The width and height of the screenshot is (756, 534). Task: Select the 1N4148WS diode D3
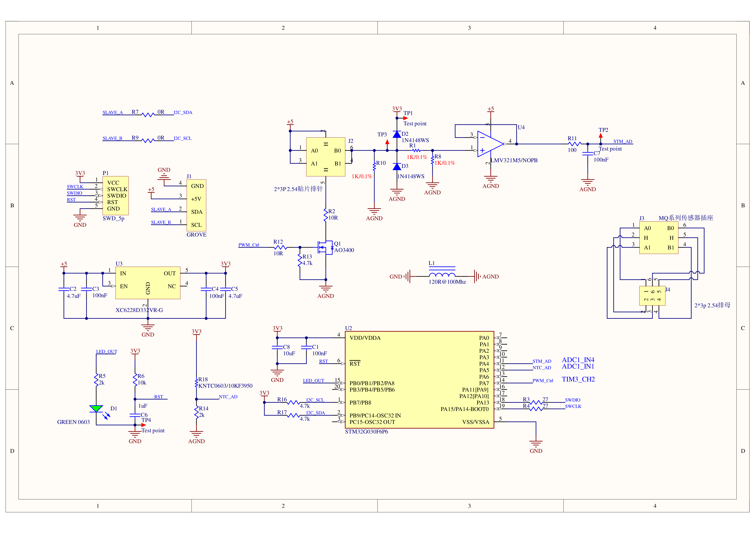(x=397, y=167)
